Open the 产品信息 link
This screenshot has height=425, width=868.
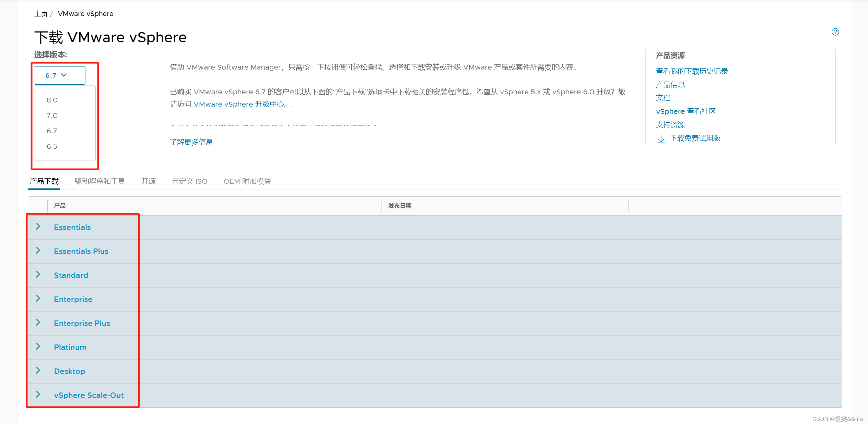[x=670, y=85]
